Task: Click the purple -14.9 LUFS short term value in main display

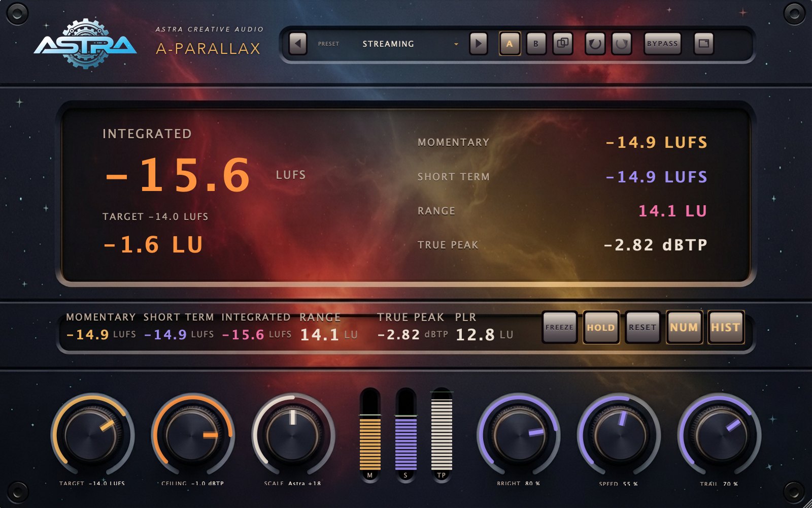Action: coord(656,177)
